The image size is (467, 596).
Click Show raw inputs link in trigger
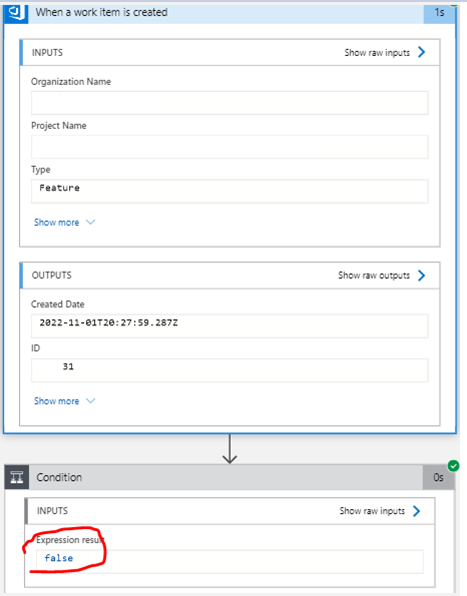377,52
